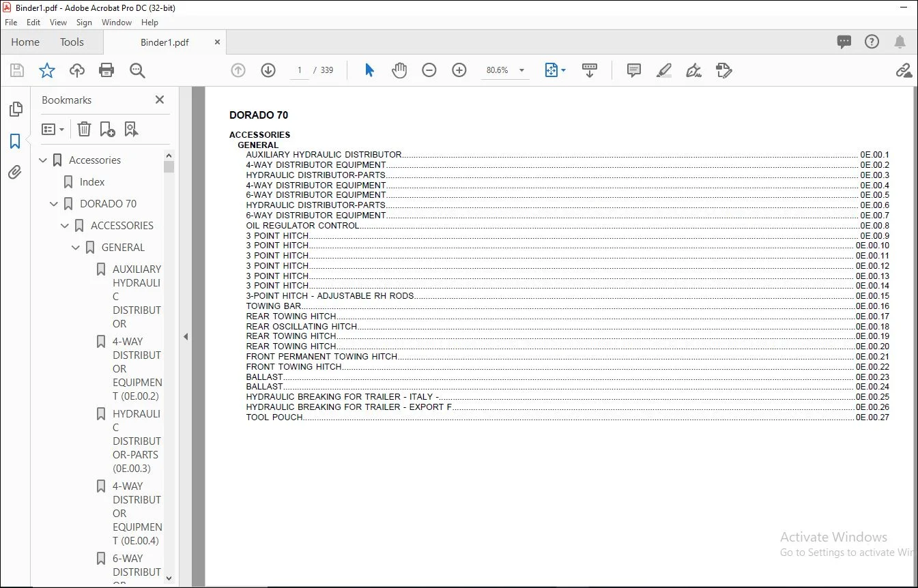The height and width of the screenshot is (588, 918).
Task: Print the document using printer icon
Action: 106,70
